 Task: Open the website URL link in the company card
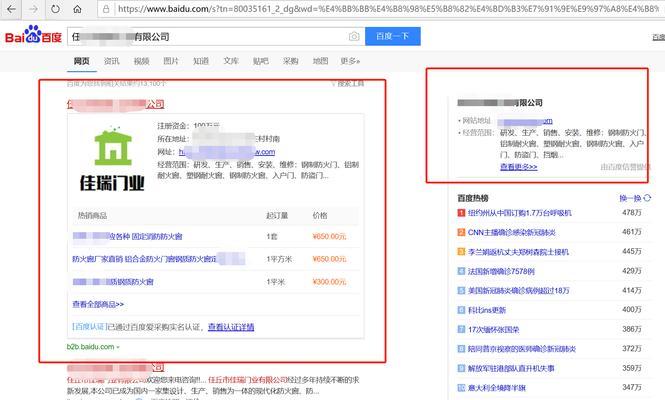226,152
